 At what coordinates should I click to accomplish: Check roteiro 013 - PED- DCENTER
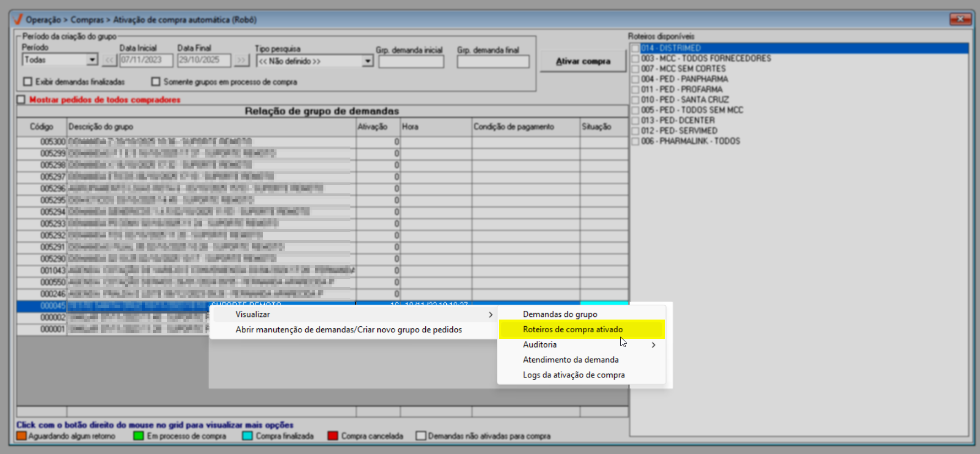[x=635, y=120]
